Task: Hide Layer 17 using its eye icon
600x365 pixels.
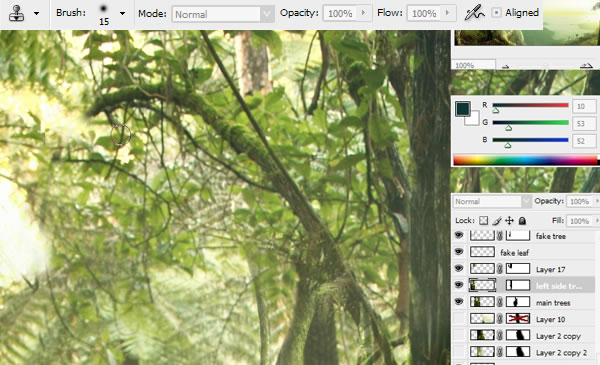Action: [459, 268]
